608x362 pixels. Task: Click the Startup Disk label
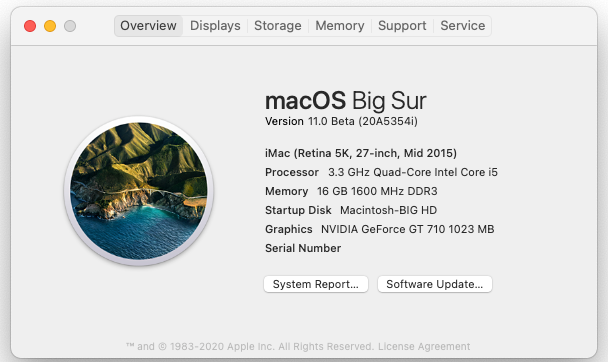coord(298,210)
